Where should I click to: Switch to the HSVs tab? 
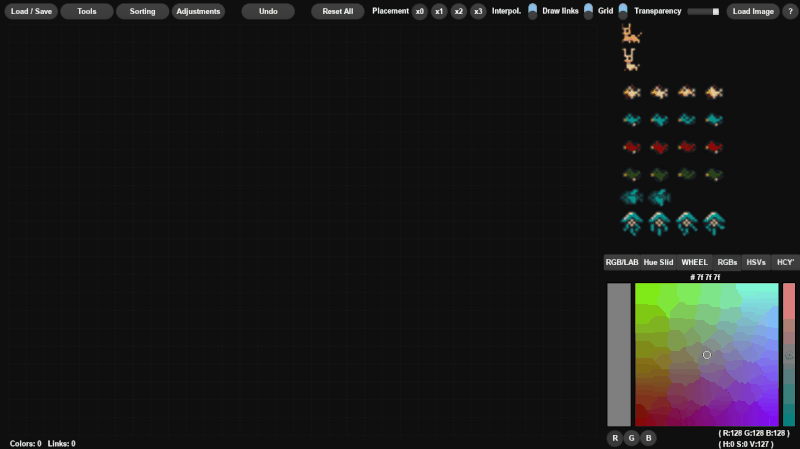coord(756,262)
